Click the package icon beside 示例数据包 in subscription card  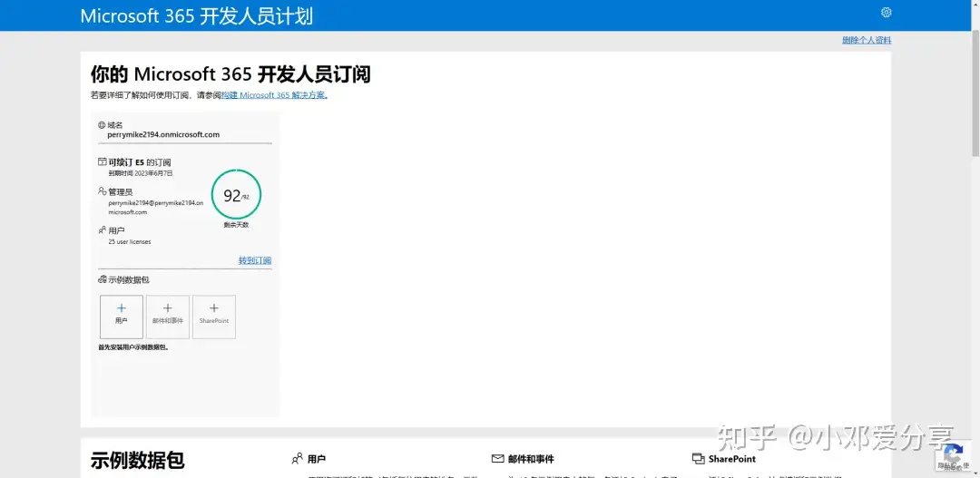103,279
